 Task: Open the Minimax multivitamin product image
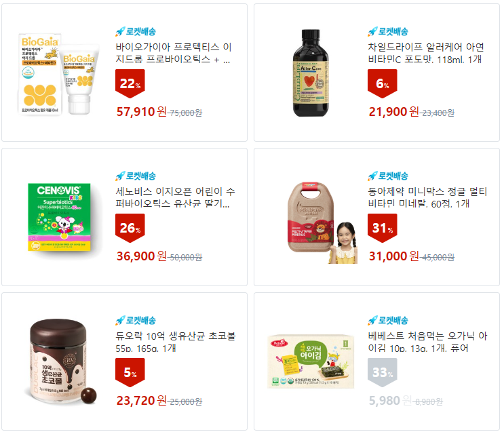(x=322, y=222)
